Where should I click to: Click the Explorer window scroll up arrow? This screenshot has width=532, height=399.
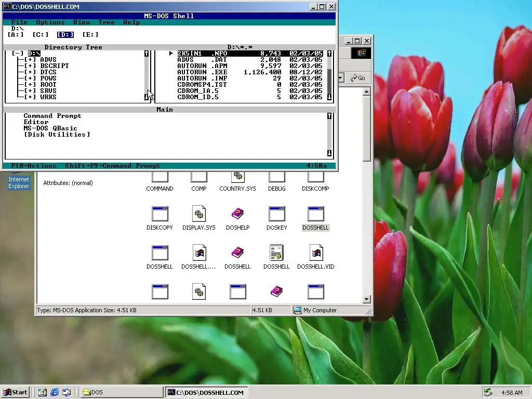coord(366,91)
